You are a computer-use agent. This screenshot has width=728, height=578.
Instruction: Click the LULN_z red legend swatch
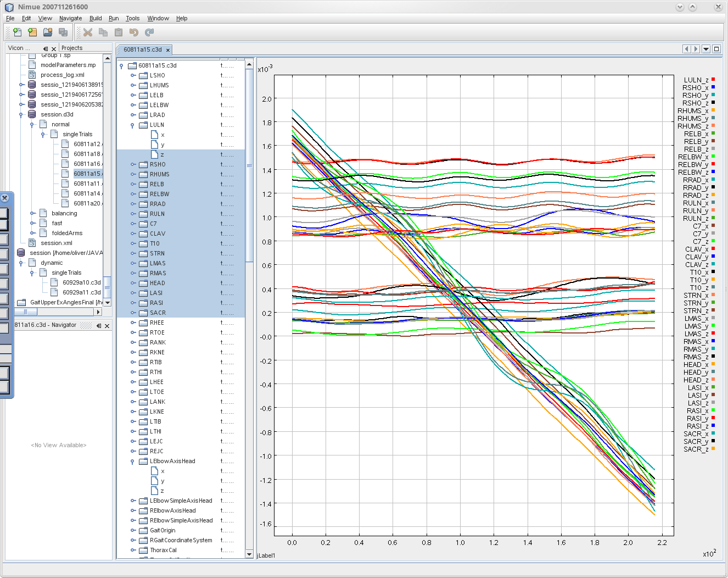pos(713,80)
